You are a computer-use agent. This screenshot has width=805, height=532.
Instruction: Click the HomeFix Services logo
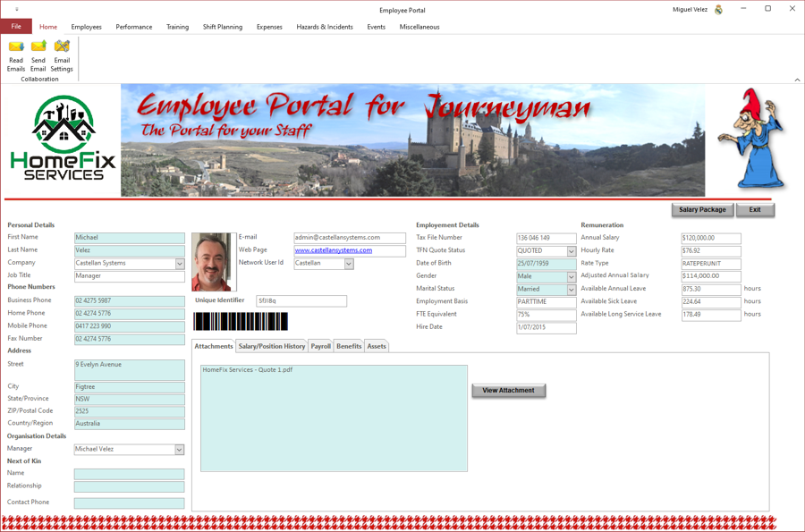coord(63,139)
